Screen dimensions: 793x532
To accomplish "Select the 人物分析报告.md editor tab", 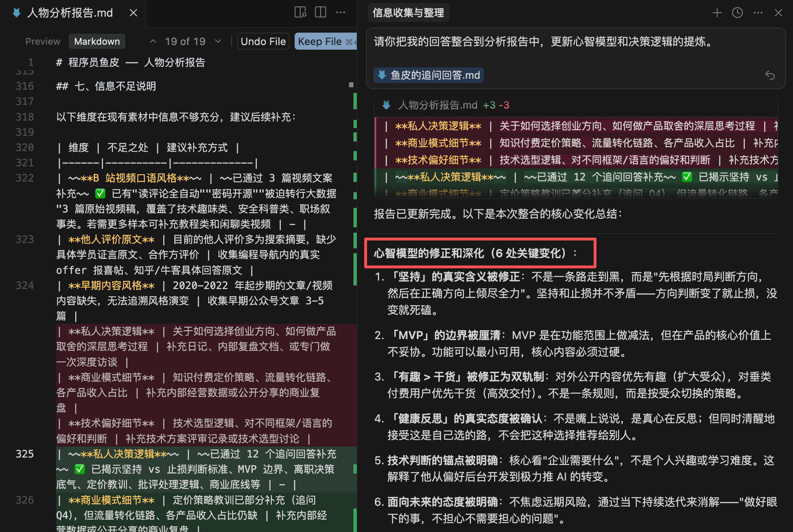I will point(70,13).
